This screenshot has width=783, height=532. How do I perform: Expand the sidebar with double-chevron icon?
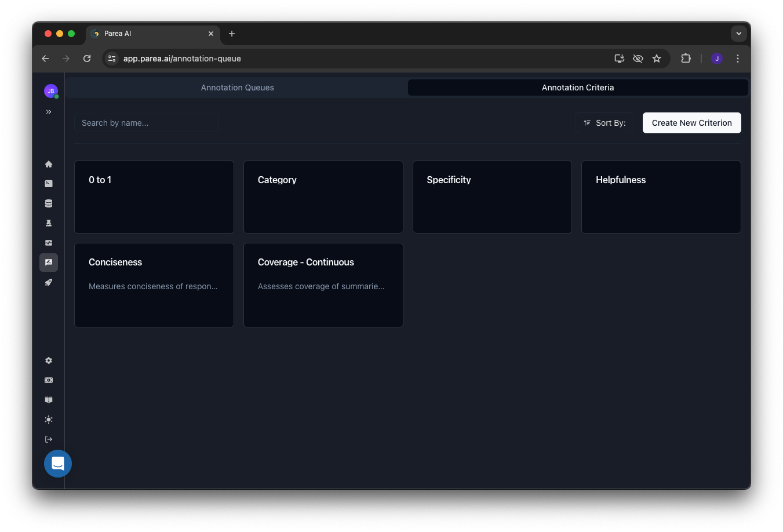coord(49,112)
